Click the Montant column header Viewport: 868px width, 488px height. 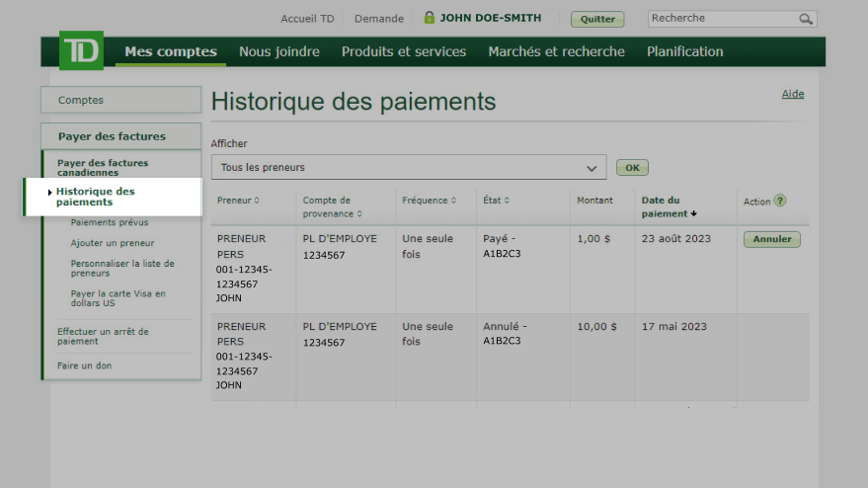(594, 200)
